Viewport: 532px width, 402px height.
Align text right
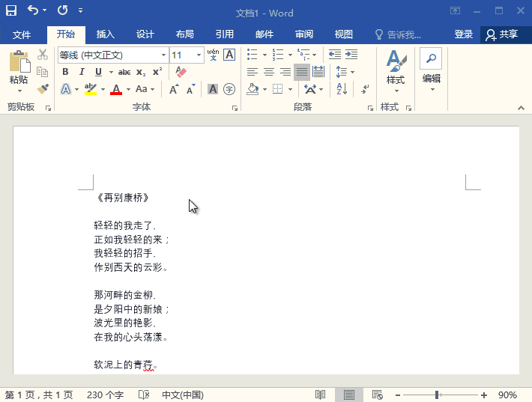click(285, 72)
